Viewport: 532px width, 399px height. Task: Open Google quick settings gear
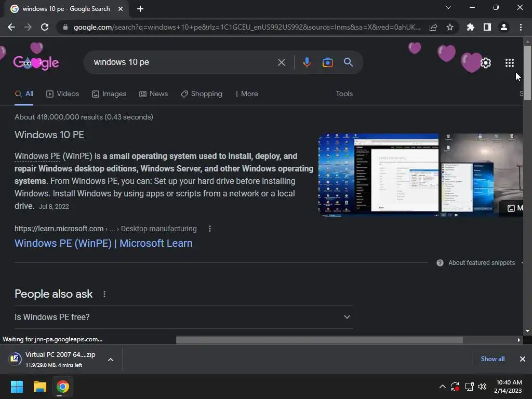tap(486, 63)
